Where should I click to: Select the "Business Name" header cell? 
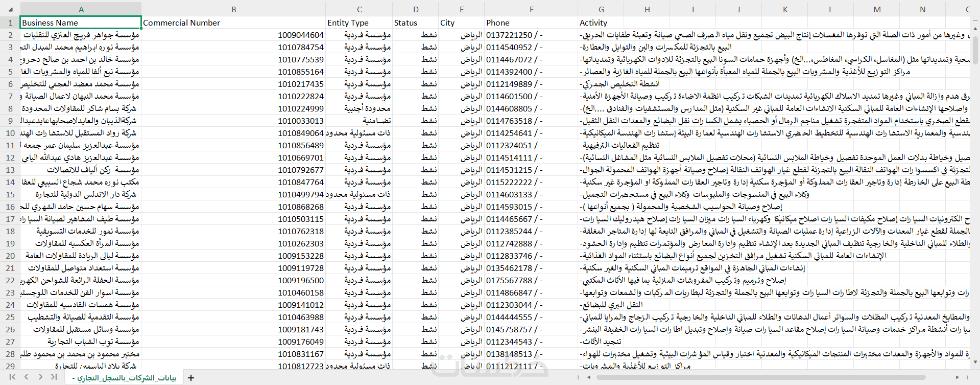(x=81, y=22)
